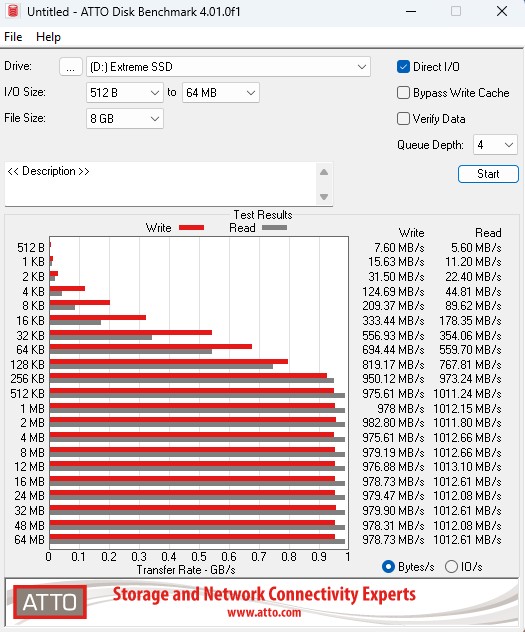The image size is (525, 632).
Task: Click the 5.60 MB/s read value
Action: coord(476,247)
